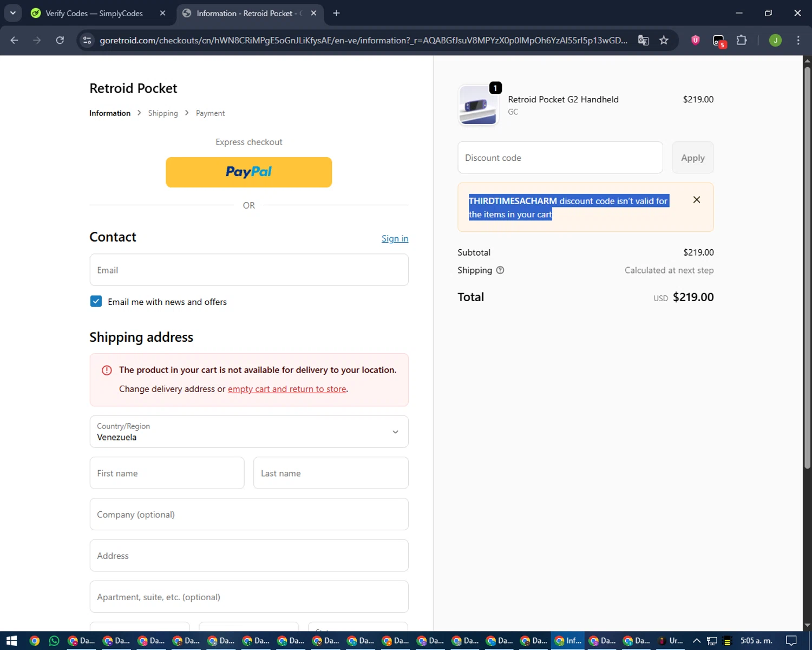Viewport: 812px width, 650px height.
Task: Pay with PayPal express checkout
Action: 248,172
